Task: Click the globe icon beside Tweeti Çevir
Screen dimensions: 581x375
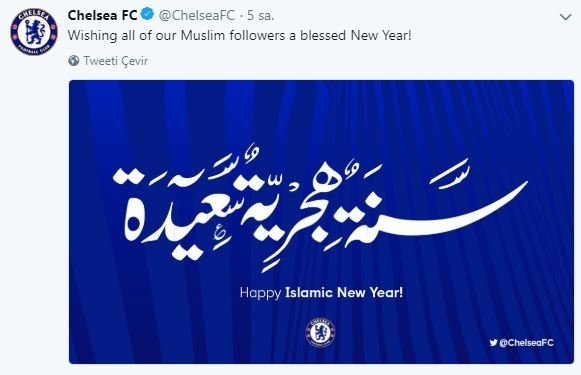Action: pos(74,60)
